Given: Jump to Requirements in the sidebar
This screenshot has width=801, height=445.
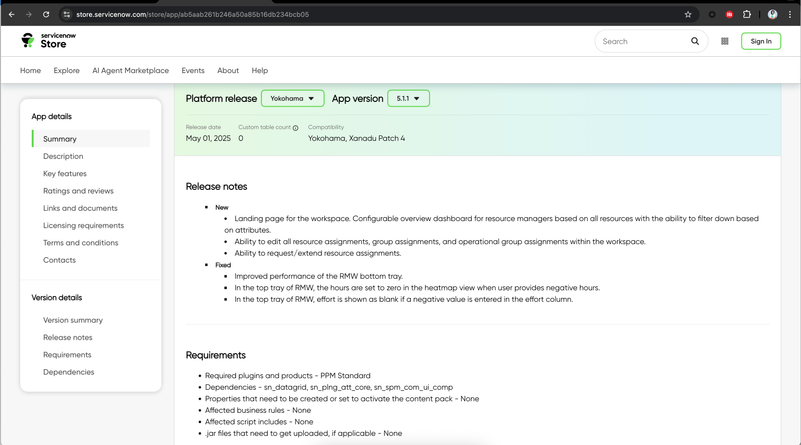Looking at the screenshot, I should [67, 355].
